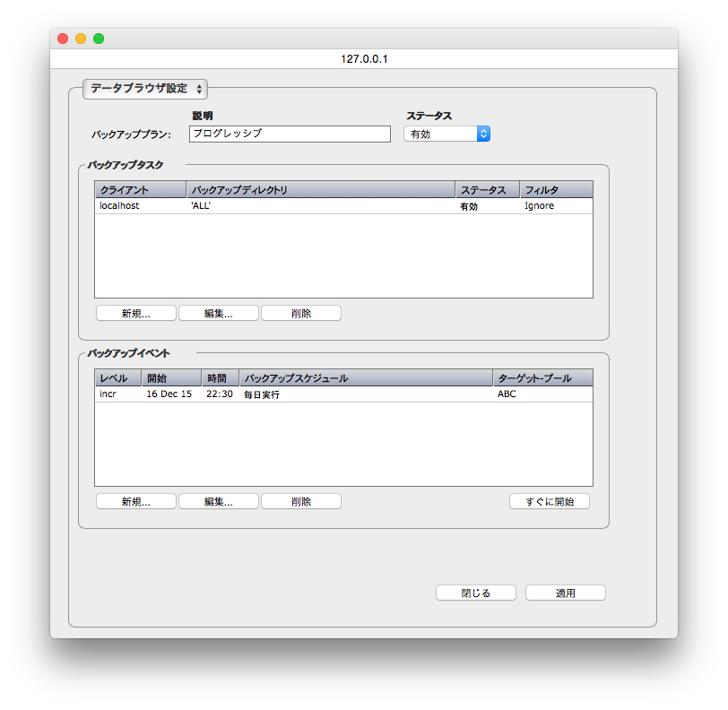Open the データブラウザ設定 dropdown
728x710 pixels.
click(x=145, y=89)
